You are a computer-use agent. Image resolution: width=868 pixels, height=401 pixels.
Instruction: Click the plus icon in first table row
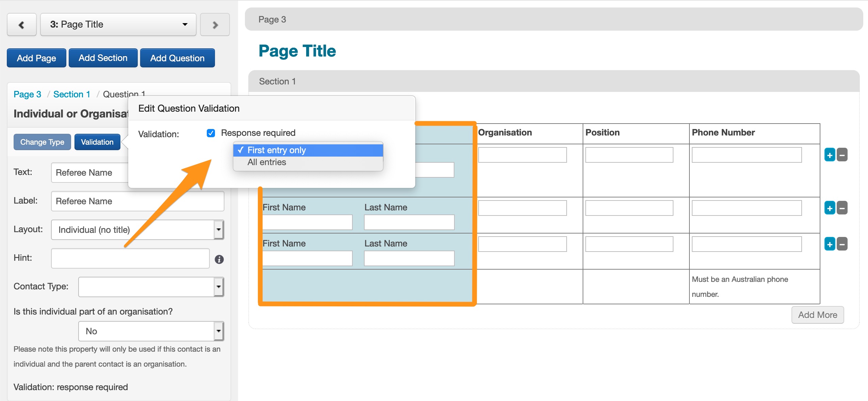[x=830, y=155]
